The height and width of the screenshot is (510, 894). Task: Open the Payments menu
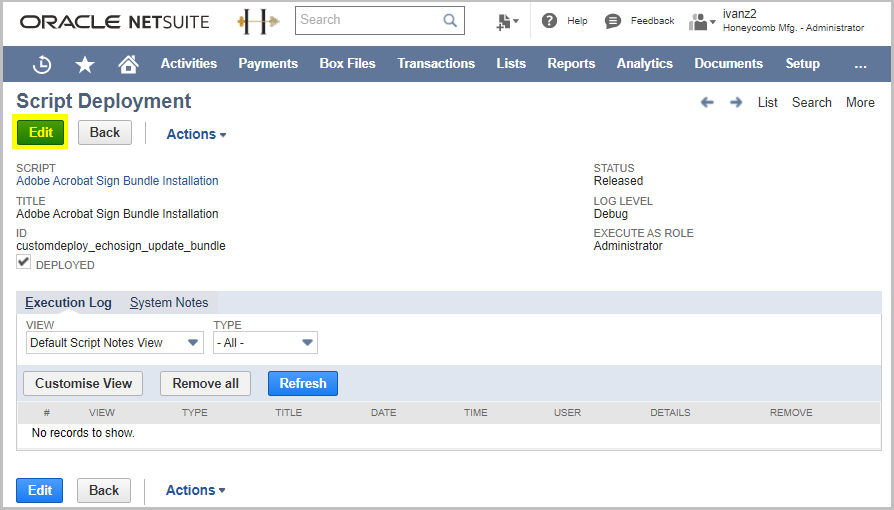[x=268, y=63]
